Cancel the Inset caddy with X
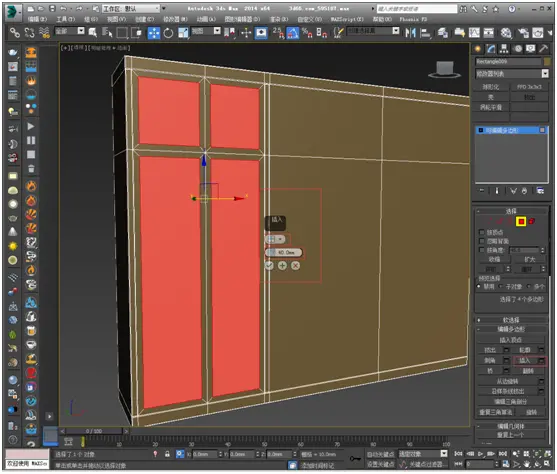This screenshot has height=474, width=557. [x=296, y=266]
